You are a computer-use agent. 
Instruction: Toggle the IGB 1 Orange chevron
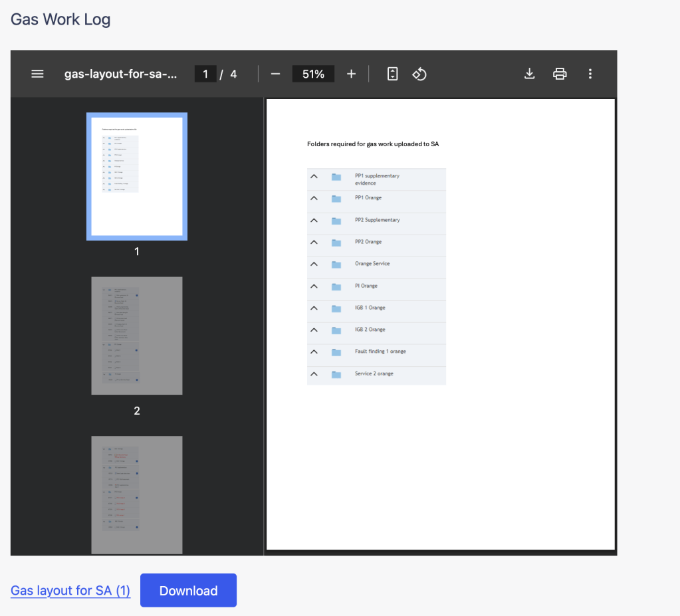pos(314,308)
